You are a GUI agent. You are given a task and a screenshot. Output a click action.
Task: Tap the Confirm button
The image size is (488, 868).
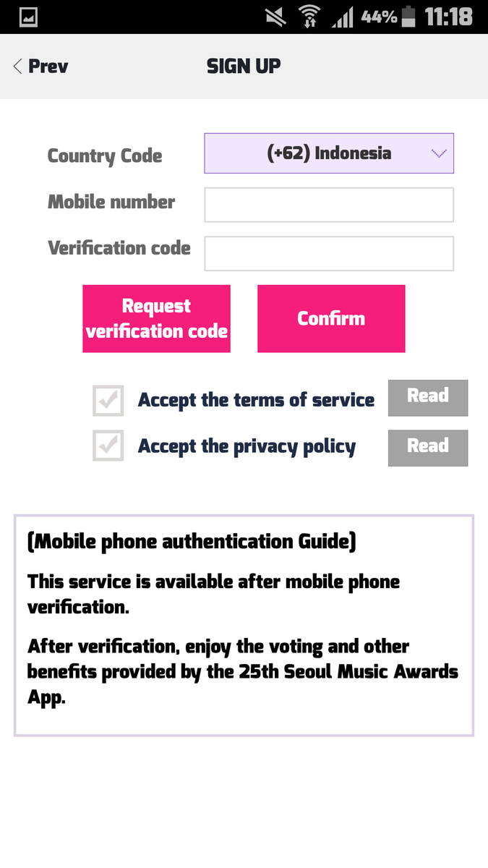331,319
